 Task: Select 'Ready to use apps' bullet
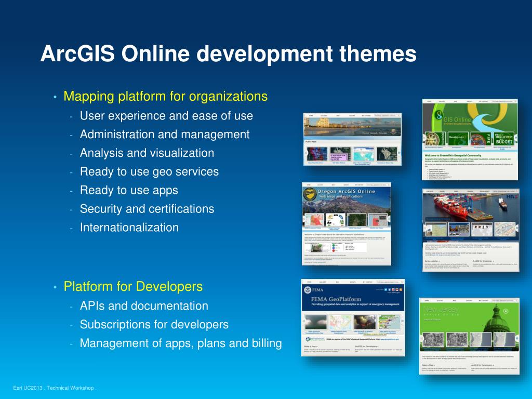pos(129,190)
